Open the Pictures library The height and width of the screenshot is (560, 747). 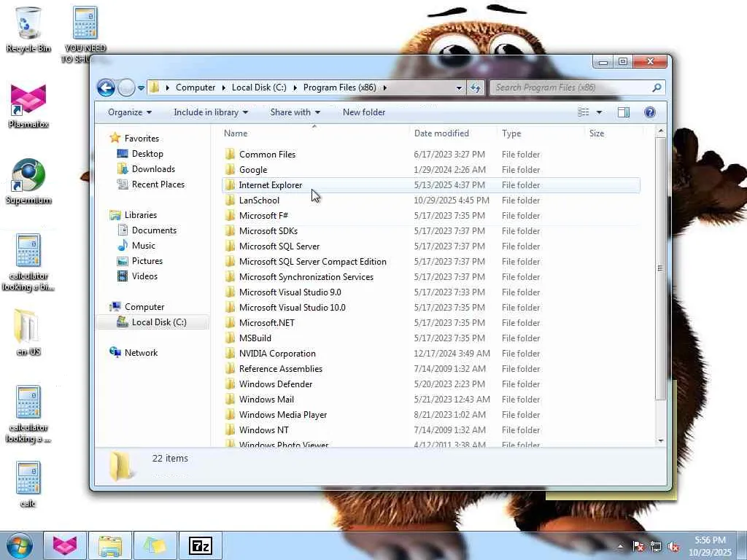[147, 261]
